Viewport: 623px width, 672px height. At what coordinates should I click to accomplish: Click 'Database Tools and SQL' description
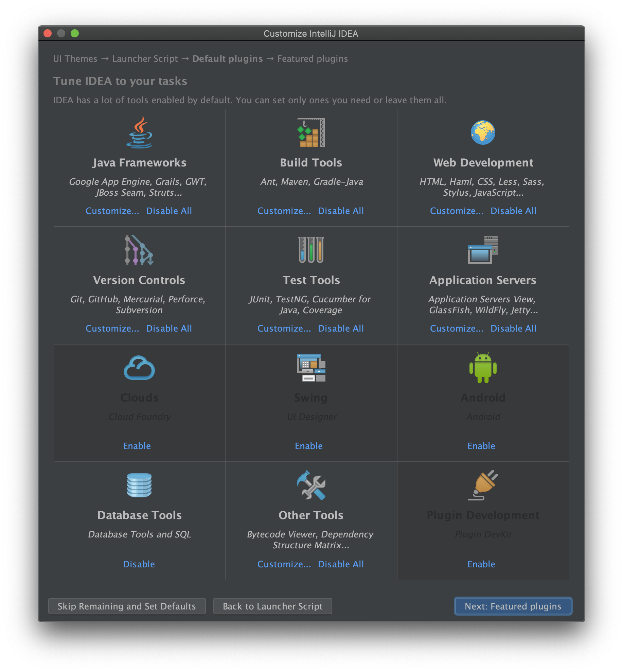click(x=140, y=534)
